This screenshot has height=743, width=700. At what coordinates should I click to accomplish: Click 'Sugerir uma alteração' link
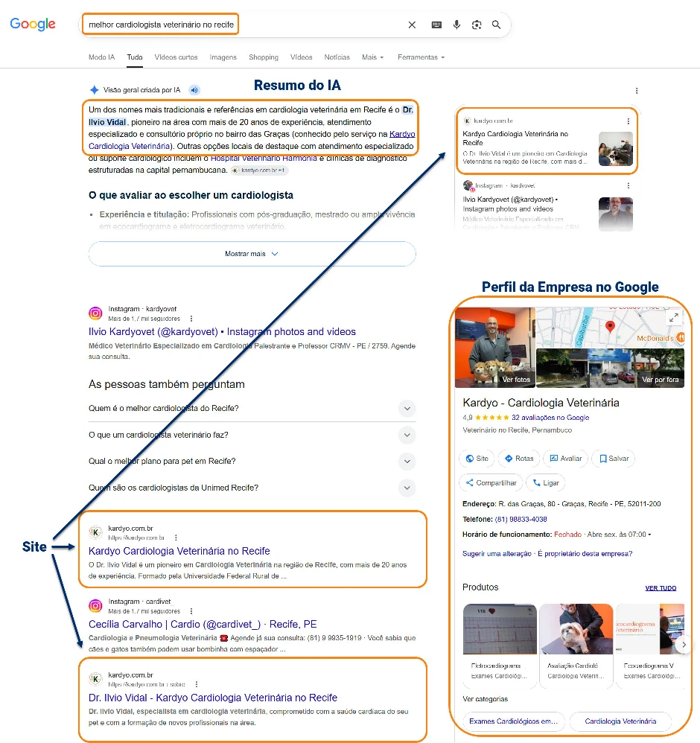point(497,553)
